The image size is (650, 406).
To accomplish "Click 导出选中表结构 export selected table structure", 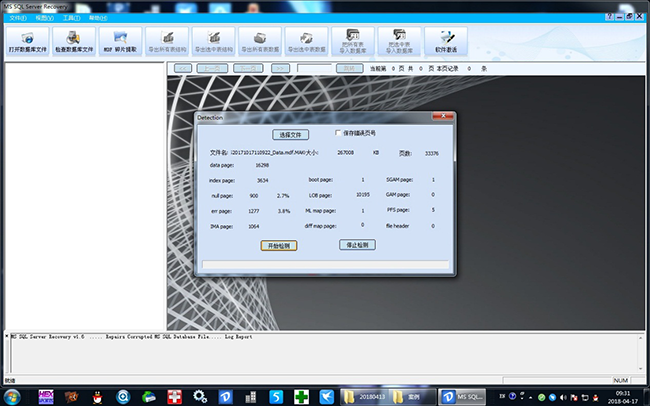I will (x=213, y=41).
